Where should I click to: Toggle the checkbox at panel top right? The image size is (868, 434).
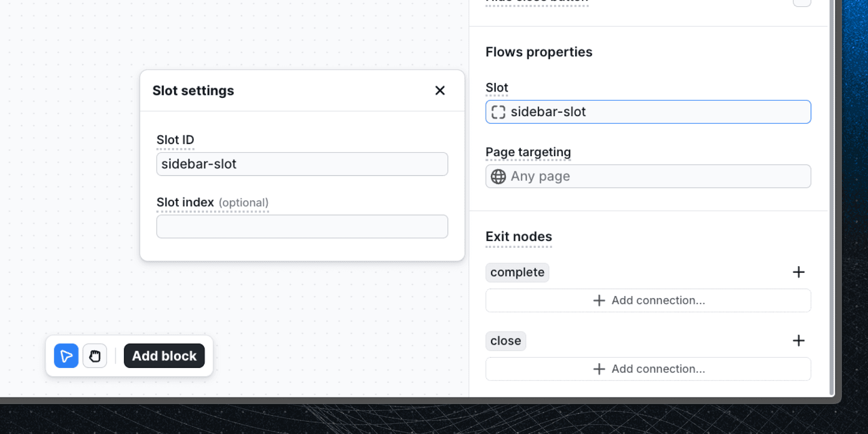[x=801, y=2]
